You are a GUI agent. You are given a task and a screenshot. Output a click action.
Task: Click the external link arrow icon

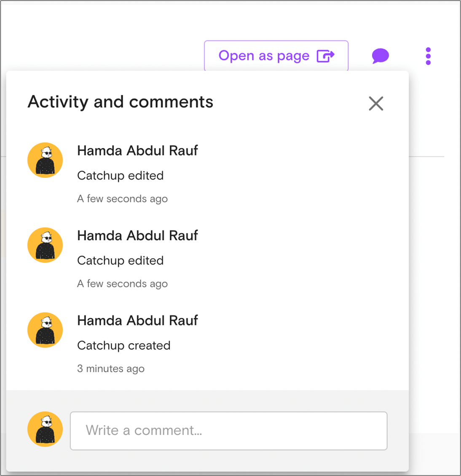326,56
